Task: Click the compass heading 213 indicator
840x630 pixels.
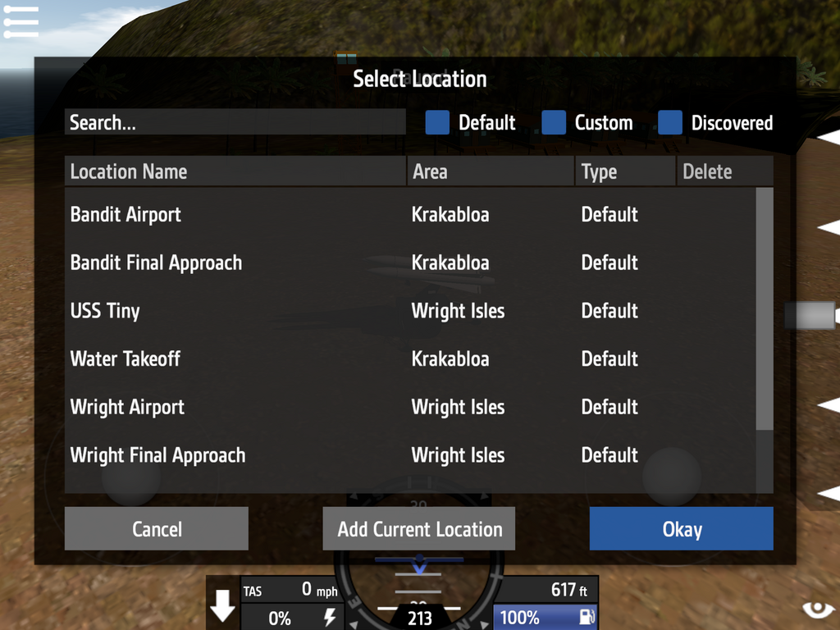Action: click(x=419, y=619)
